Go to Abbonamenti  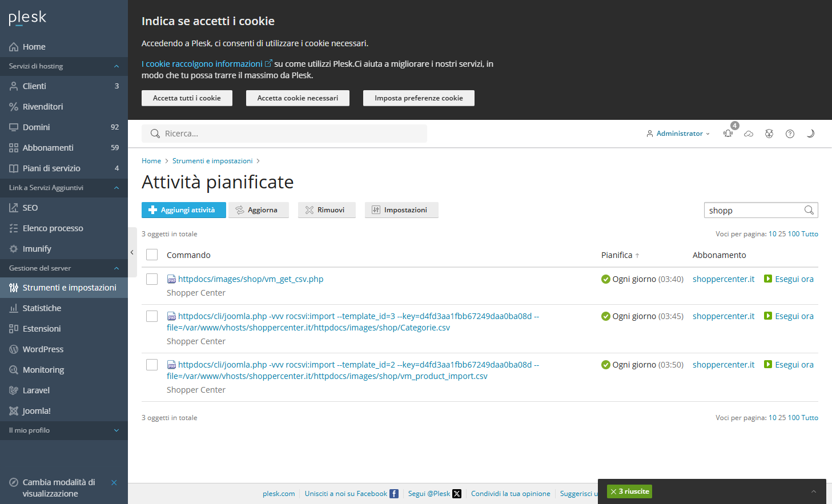(x=64, y=148)
